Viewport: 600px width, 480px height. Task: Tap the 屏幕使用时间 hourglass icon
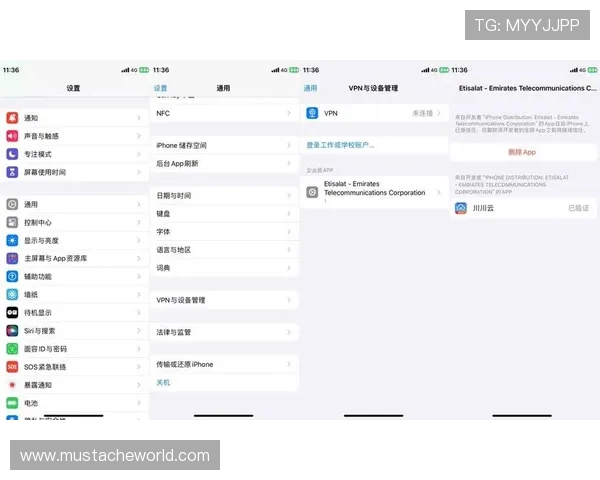(x=12, y=172)
